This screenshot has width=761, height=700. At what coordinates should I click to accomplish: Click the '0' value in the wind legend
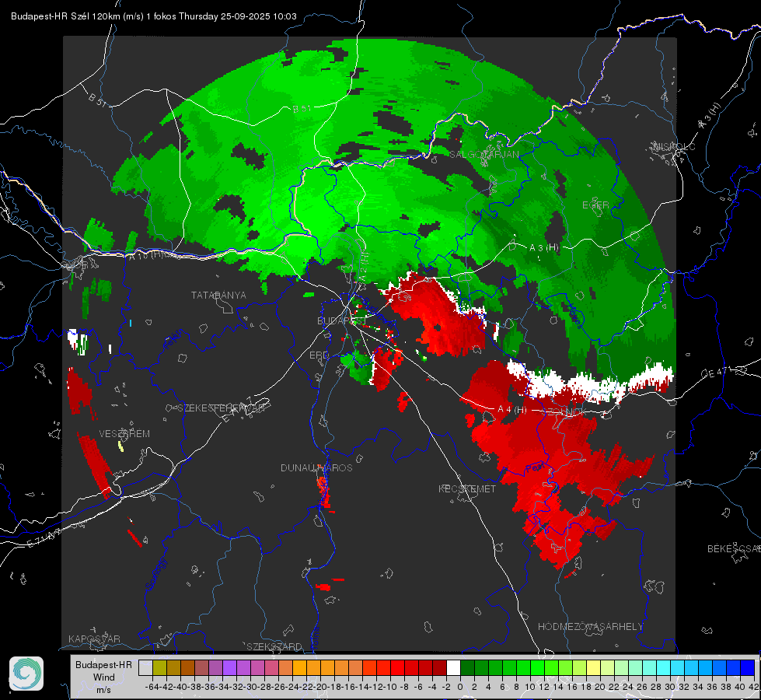coord(460,687)
